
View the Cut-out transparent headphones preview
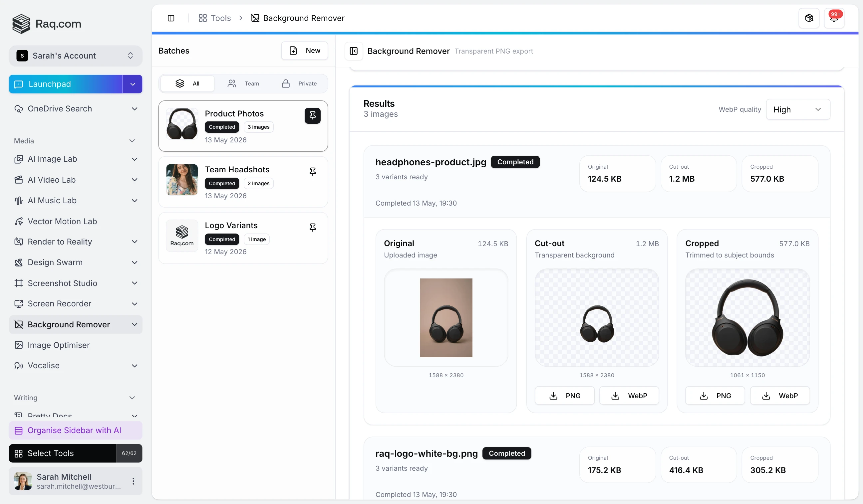click(597, 318)
